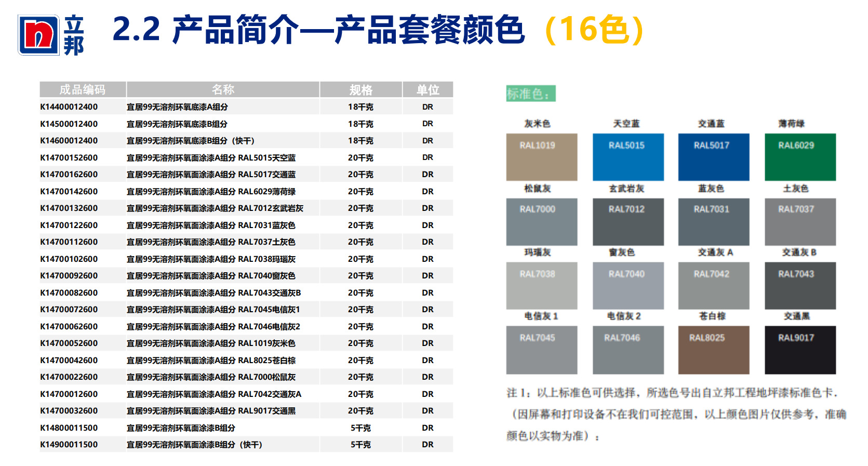Image resolution: width=868 pixels, height=466 pixels.
Task: Click product code K14700082600
Action: click(69, 292)
